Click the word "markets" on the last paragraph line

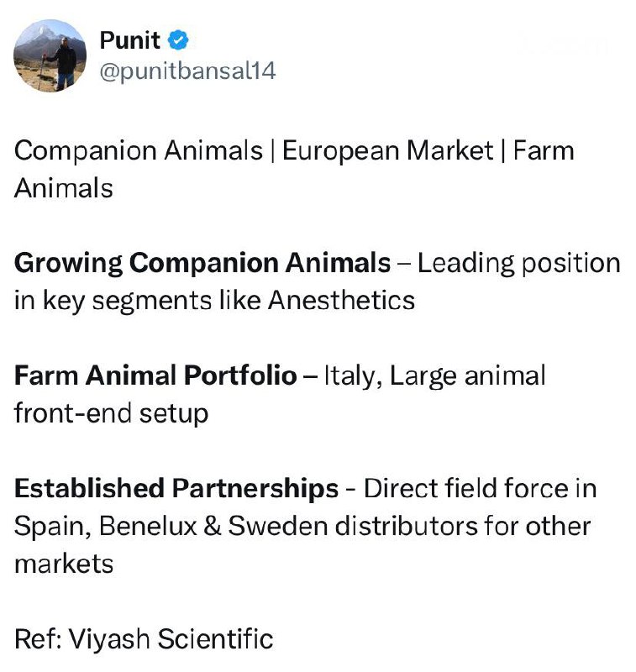64,563
